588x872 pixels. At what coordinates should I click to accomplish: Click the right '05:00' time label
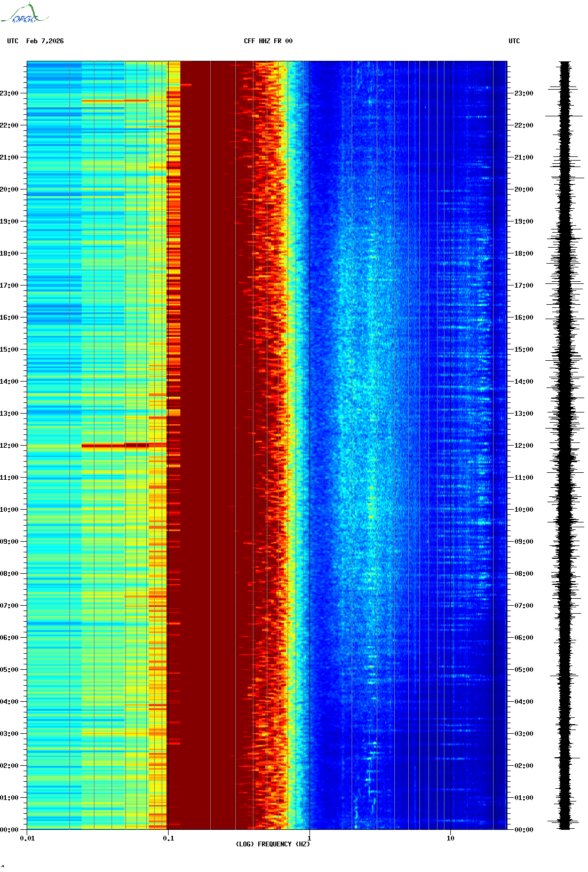[524, 670]
